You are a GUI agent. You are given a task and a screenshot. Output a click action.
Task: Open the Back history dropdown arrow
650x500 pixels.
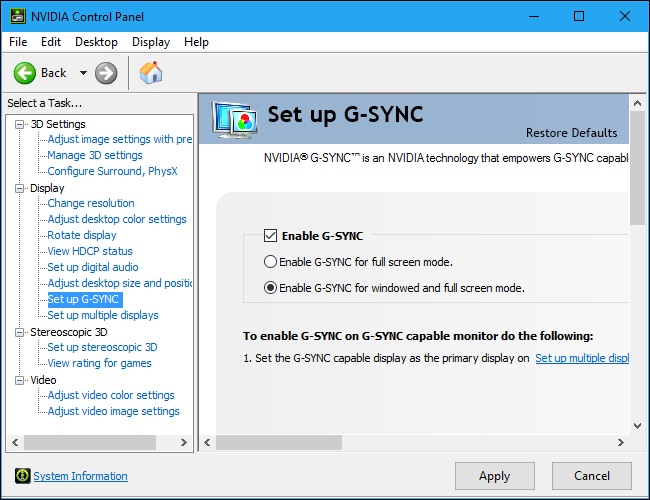coord(83,73)
